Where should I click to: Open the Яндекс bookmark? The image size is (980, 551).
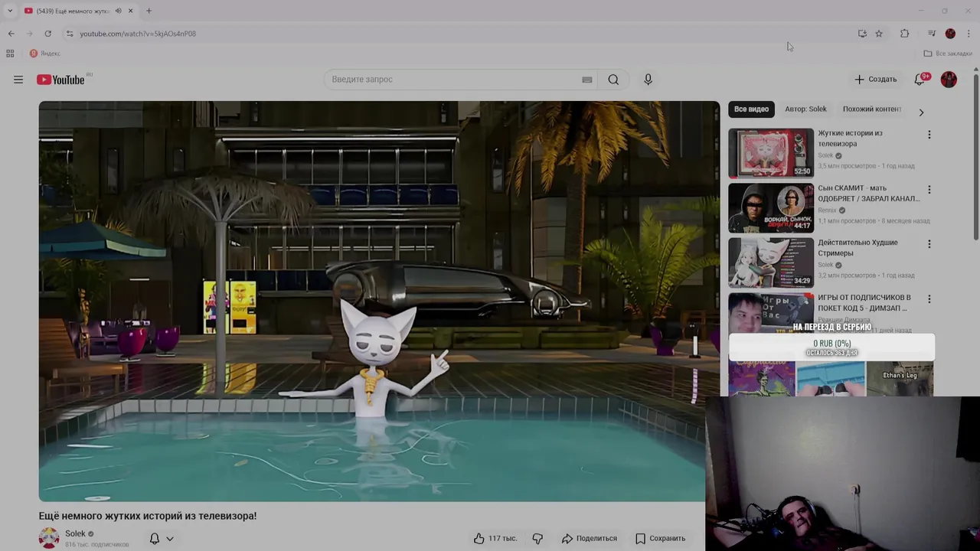[x=45, y=54]
